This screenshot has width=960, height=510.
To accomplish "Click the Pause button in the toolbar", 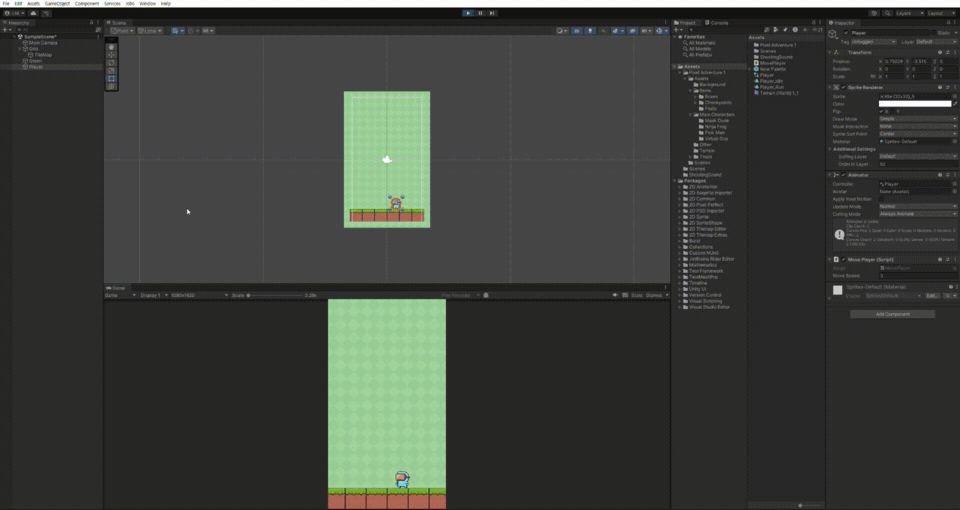I will 480,13.
